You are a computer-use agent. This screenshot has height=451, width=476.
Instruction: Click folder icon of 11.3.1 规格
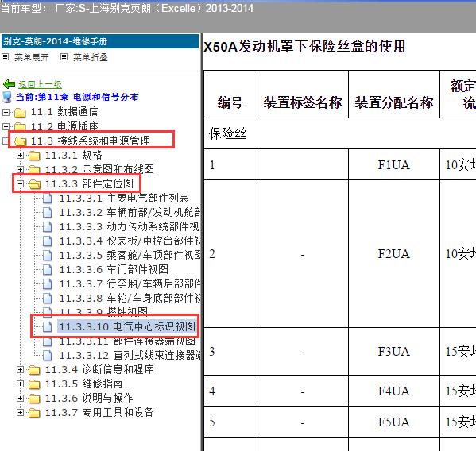[34, 156]
